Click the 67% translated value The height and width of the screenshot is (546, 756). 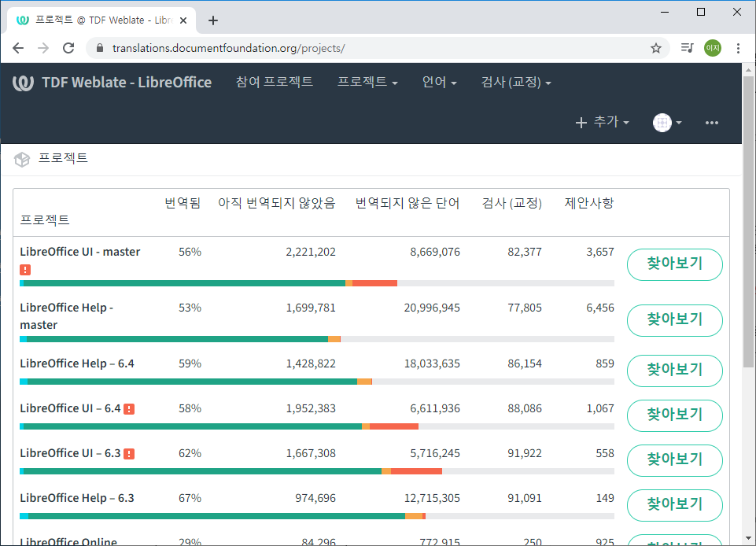(190, 498)
